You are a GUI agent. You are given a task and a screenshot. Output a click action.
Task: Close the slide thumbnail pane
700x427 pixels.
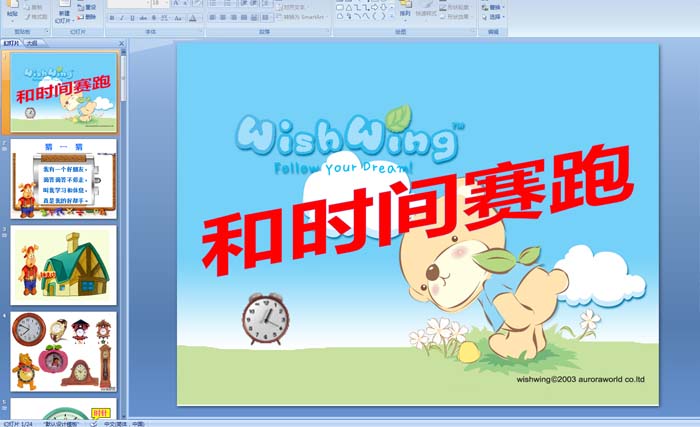click(x=121, y=43)
